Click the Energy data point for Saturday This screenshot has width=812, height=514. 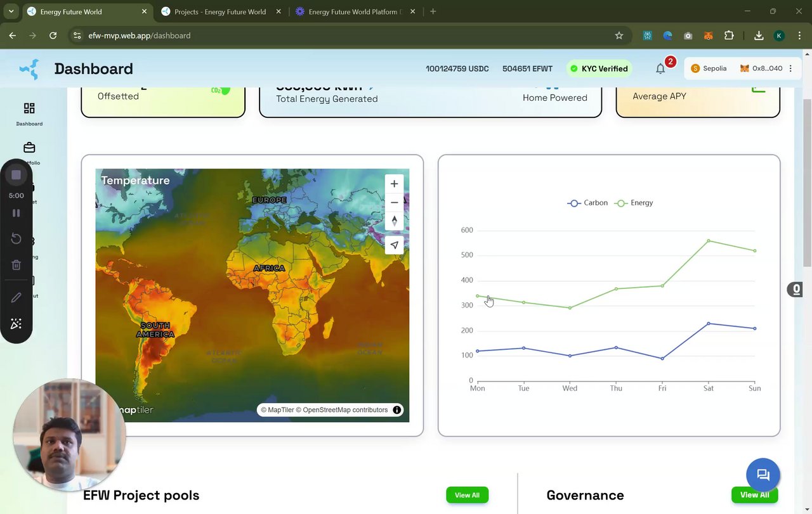coord(709,241)
